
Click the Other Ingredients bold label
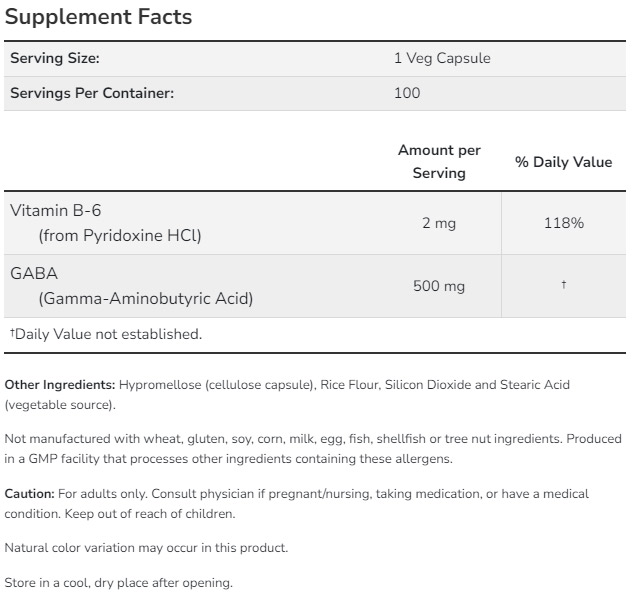tap(60, 385)
